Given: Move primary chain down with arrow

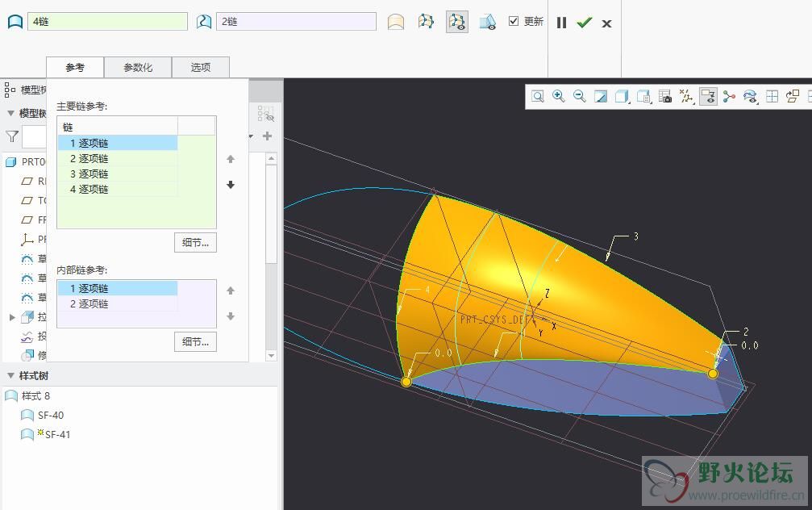Looking at the screenshot, I should click(231, 185).
